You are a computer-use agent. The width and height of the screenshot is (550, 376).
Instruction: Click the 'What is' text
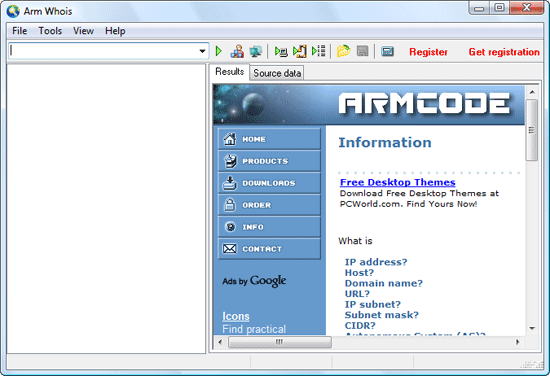355,241
